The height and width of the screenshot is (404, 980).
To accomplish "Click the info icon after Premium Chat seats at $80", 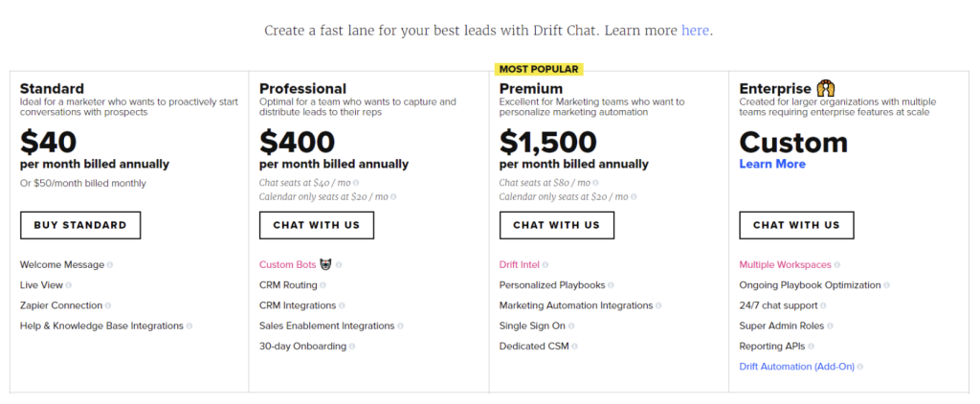I will (x=595, y=183).
